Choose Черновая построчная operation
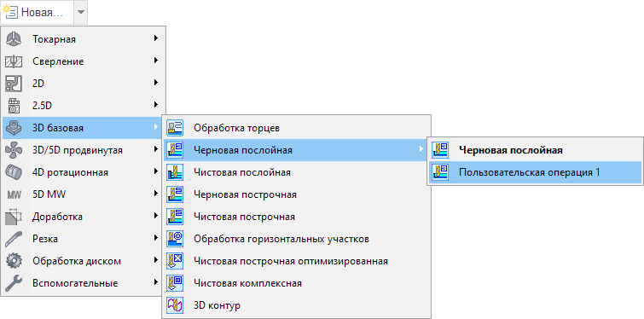644x319 pixels. (x=296, y=194)
